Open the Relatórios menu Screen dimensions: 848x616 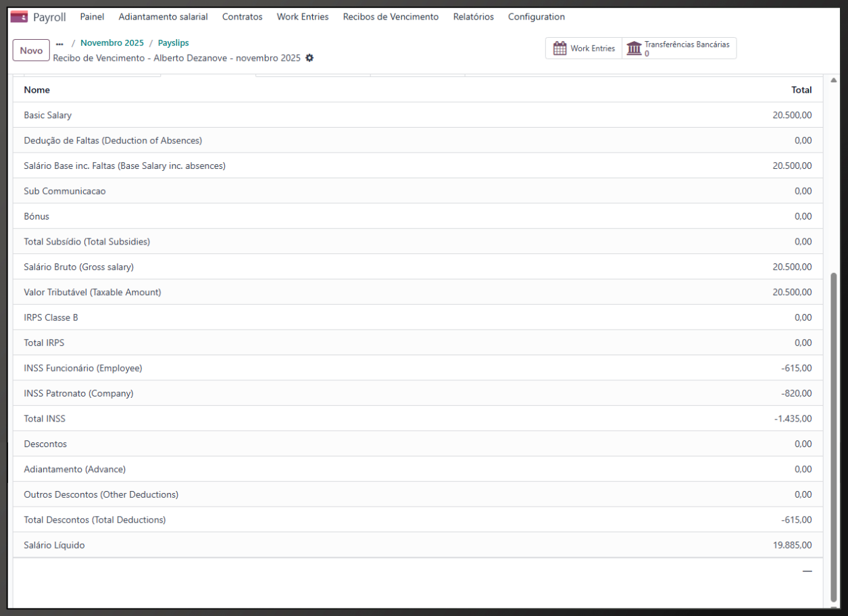tap(473, 17)
